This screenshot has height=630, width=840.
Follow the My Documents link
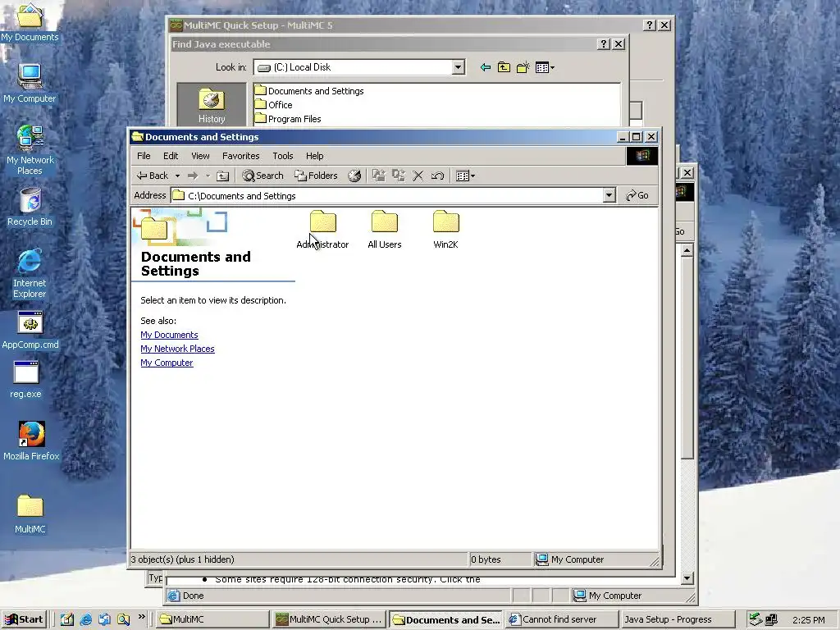pos(169,335)
